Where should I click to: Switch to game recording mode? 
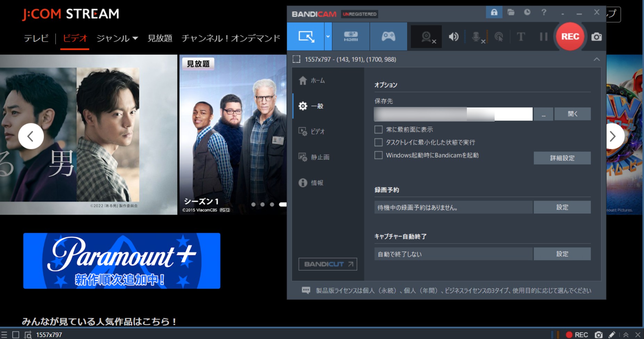(388, 36)
